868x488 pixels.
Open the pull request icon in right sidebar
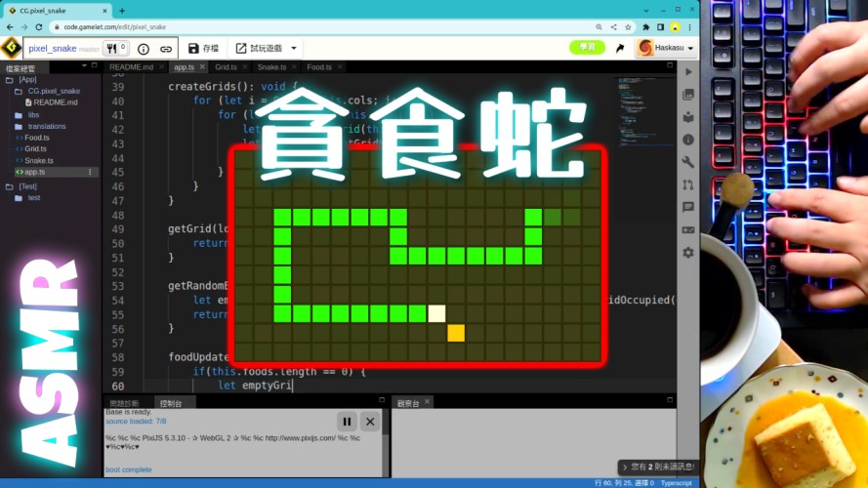(688, 184)
